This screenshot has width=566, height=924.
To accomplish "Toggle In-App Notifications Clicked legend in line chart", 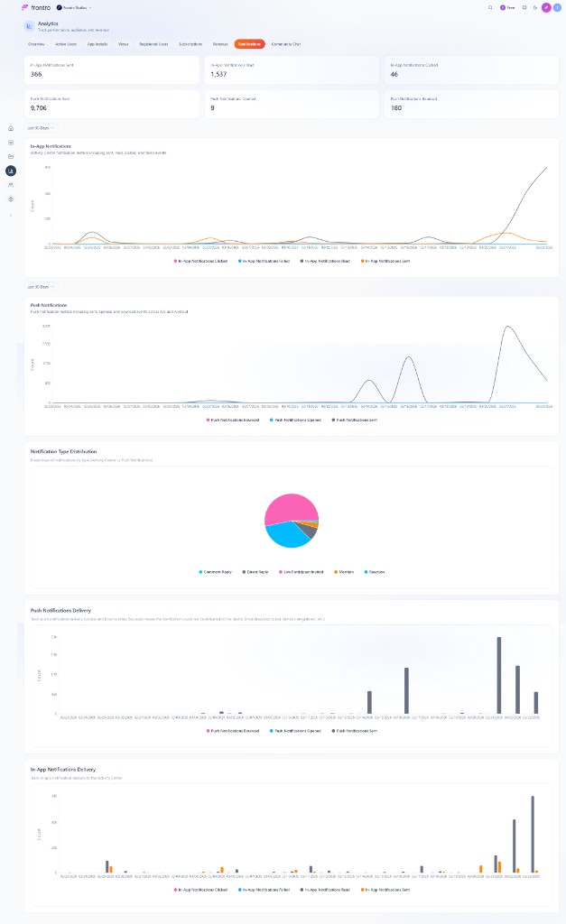I will pyautogui.click(x=202, y=260).
